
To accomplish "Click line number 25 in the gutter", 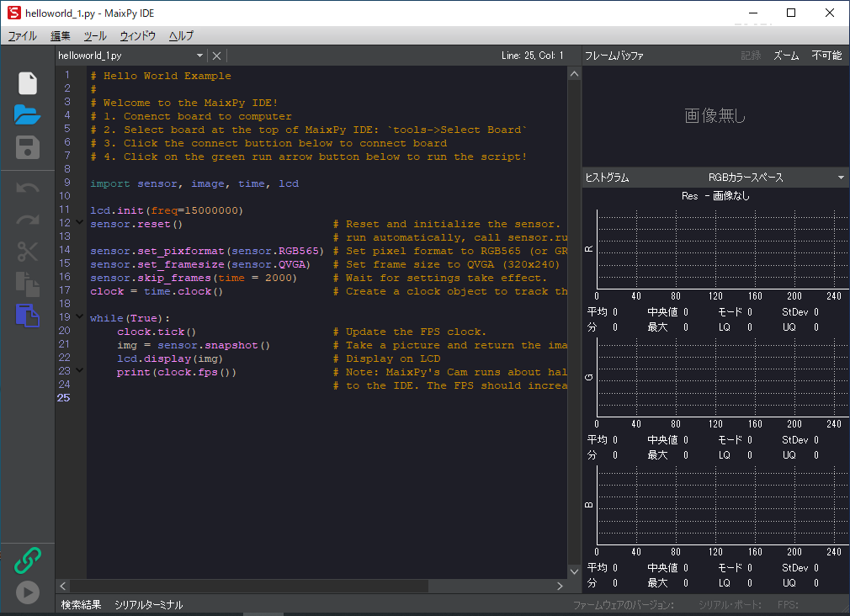I will (x=63, y=397).
